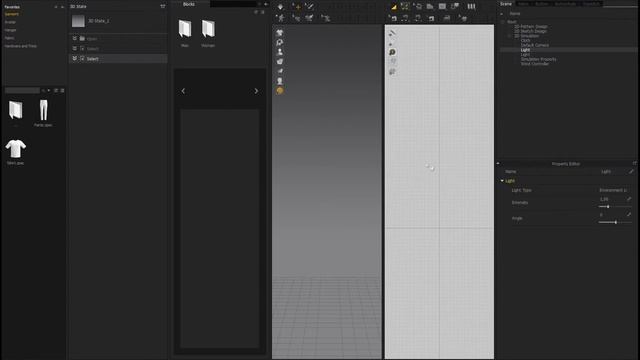The image size is (640, 360).
Task: Click the avatar head icon above the sphere
Action: [280, 81]
